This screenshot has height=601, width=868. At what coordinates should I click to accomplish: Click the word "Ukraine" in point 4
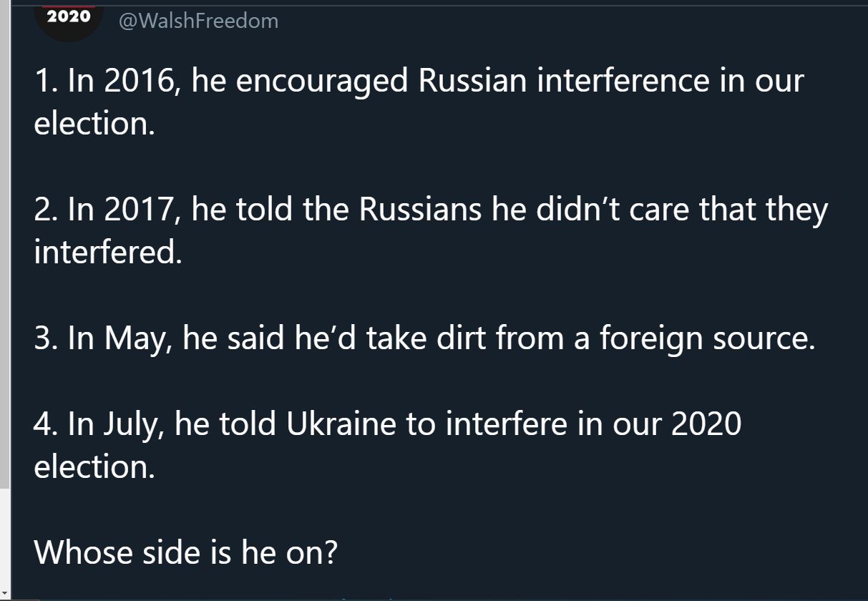(341, 424)
